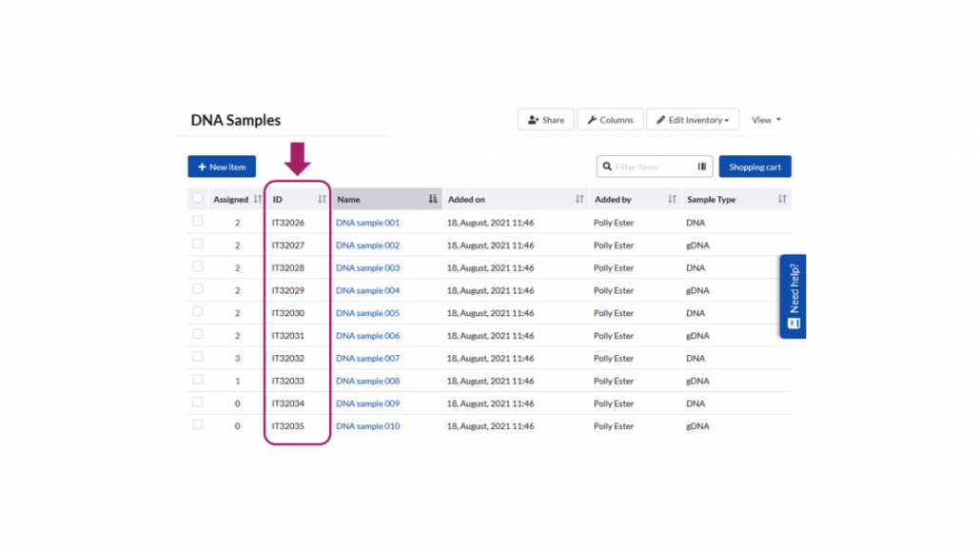Click the barcode scanner icon in filter box
980x551 pixels.
(x=702, y=167)
